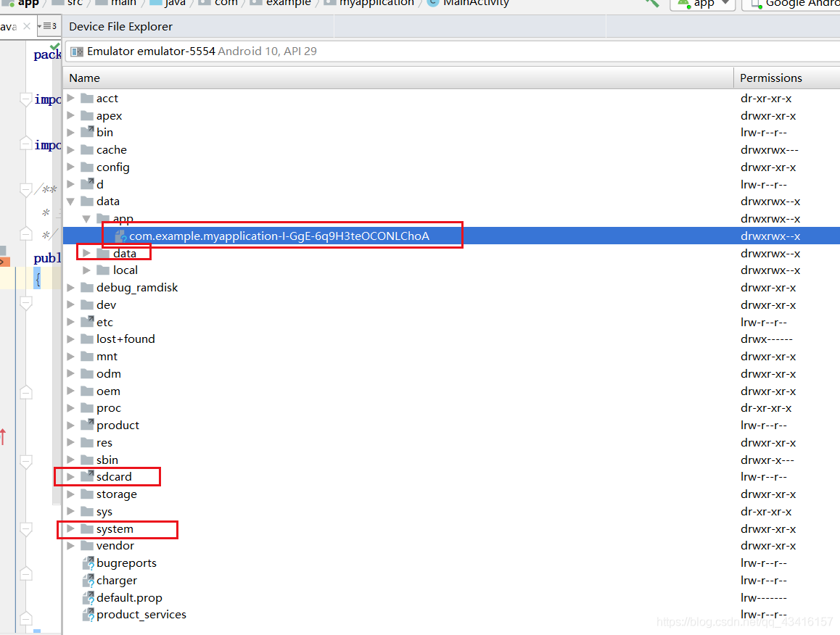Click the mnt folder icon
840x635 pixels.
[x=87, y=356]
